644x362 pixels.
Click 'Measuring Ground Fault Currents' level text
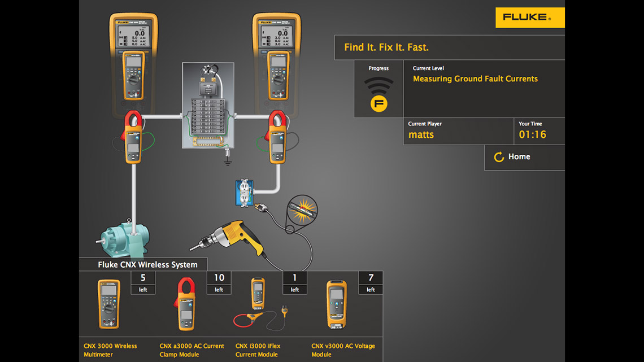click(x=475, y=79)
